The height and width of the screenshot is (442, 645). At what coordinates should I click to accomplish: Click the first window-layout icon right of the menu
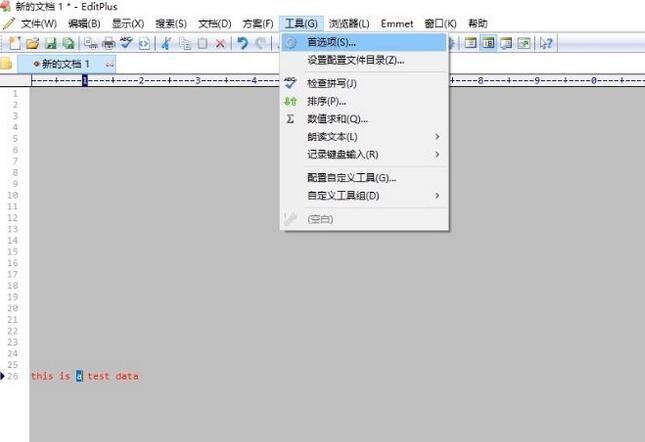tap(471, 43)
